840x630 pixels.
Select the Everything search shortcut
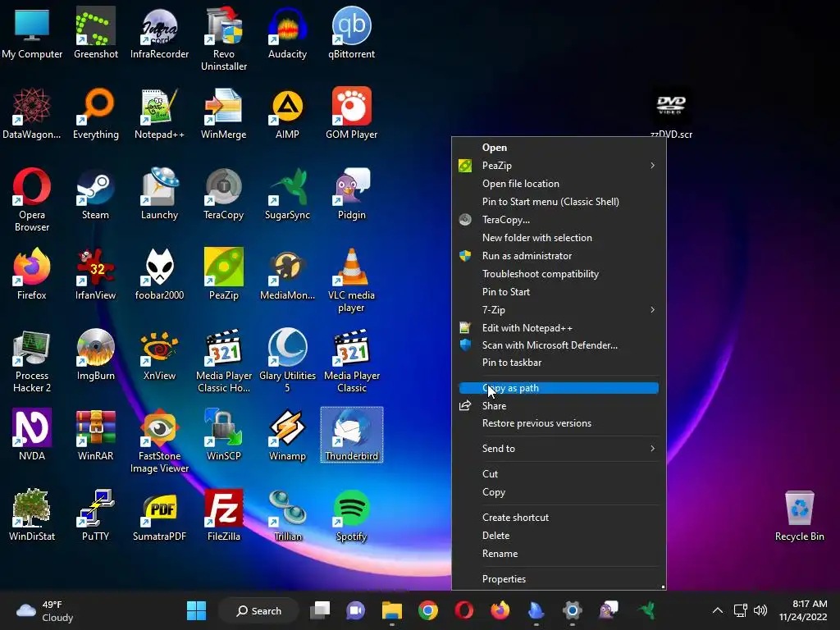pyautogui.click(x=95, y=113)
